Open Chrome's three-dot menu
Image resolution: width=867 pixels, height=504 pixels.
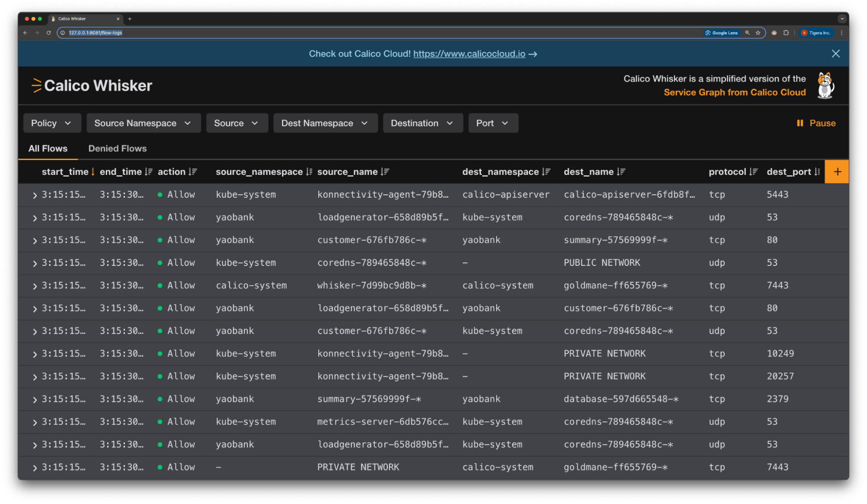click(x=841, y=33)
